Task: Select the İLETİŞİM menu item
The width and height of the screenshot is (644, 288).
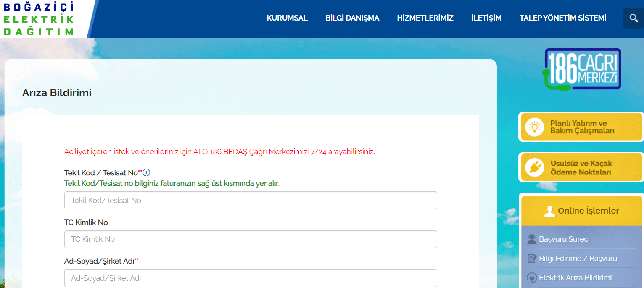Action: [486, 18]
